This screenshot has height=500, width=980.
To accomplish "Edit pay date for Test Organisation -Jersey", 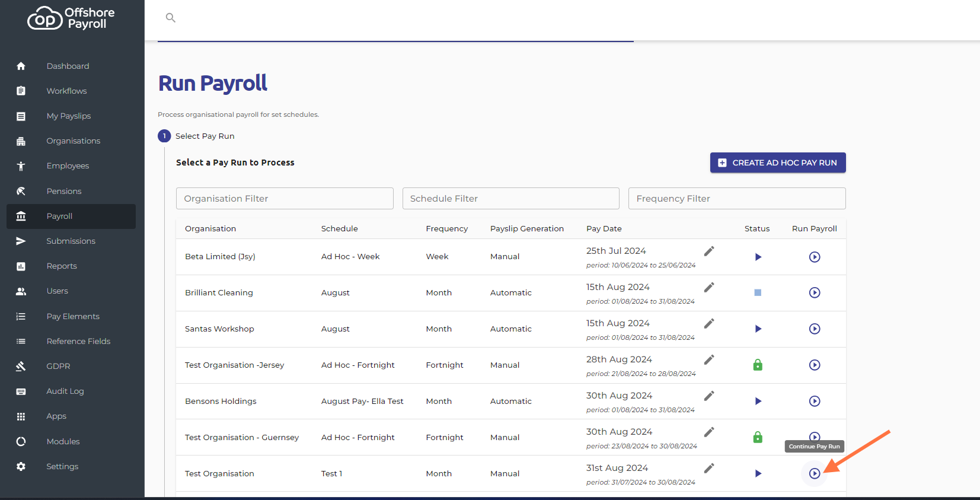I will coord(709,359).
